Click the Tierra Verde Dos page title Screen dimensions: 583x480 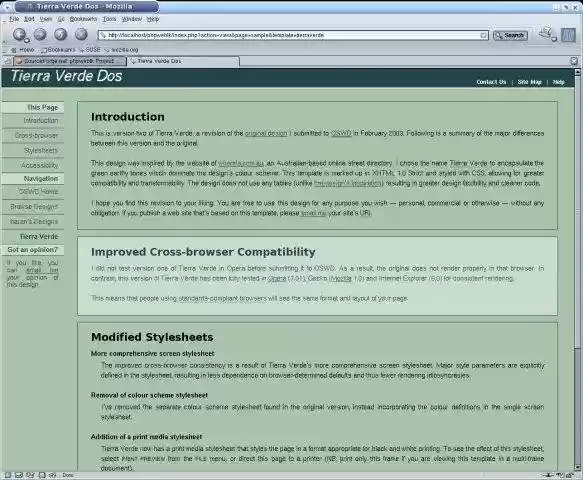pyautogui.click(x=67, y=76)
